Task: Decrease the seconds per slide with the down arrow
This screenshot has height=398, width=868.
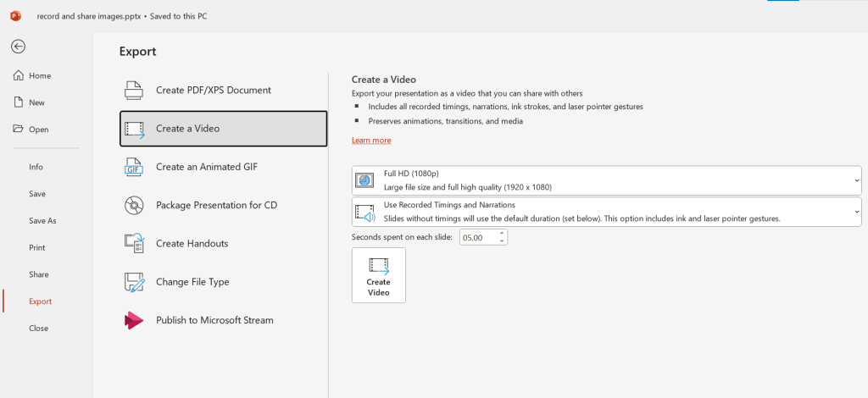Action: click(502, 241)
